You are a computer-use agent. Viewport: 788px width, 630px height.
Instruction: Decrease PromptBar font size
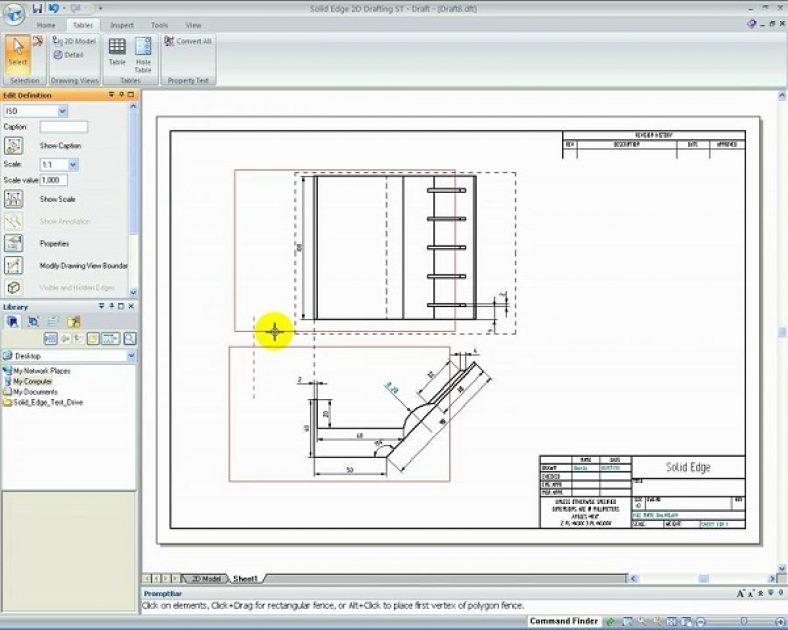[x=752, y=594]
